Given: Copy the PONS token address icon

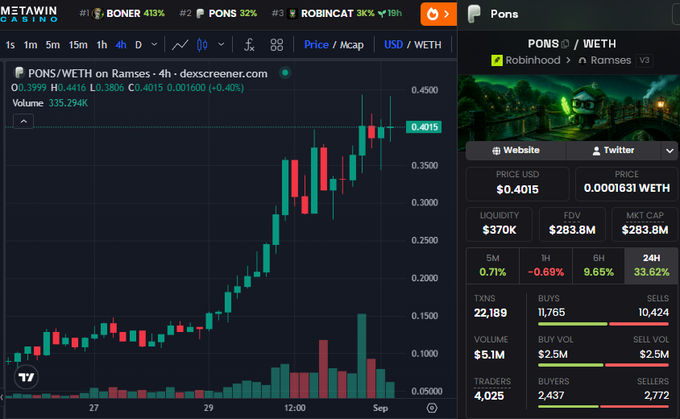Looking at the screenshot, I should [565, 44].
